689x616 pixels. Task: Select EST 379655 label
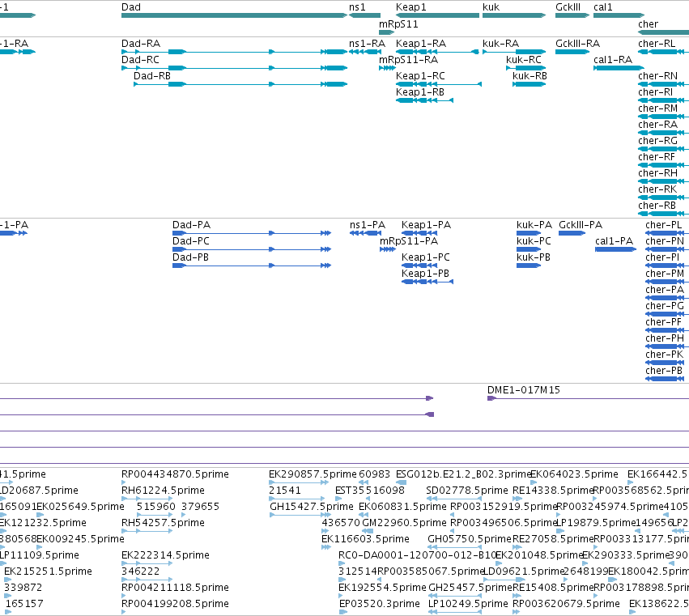(x=200, y=507)
